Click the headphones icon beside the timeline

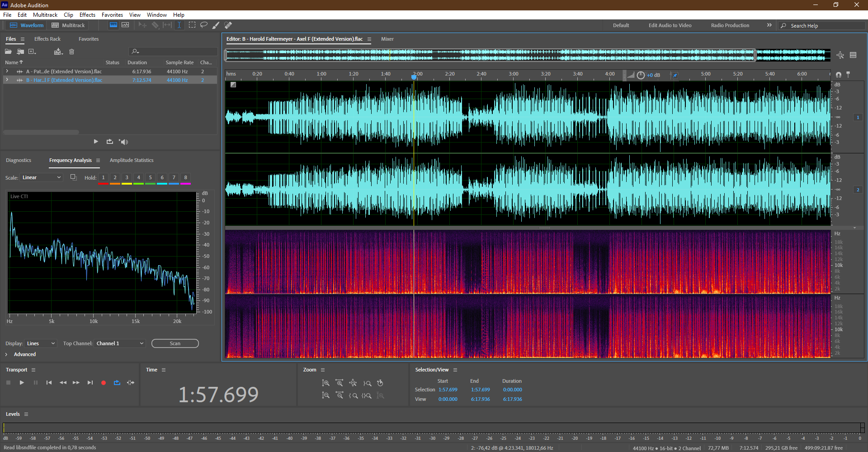(839, 75)
